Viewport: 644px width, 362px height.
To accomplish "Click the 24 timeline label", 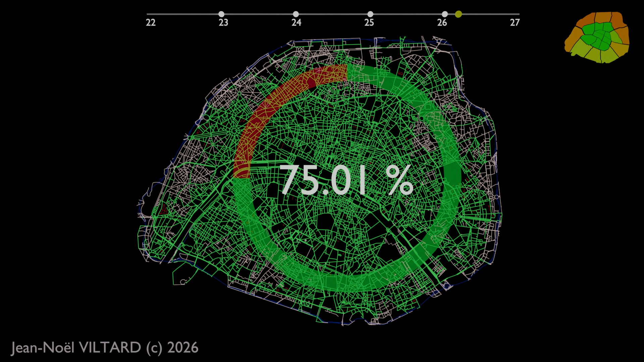I will pos(296,22).
